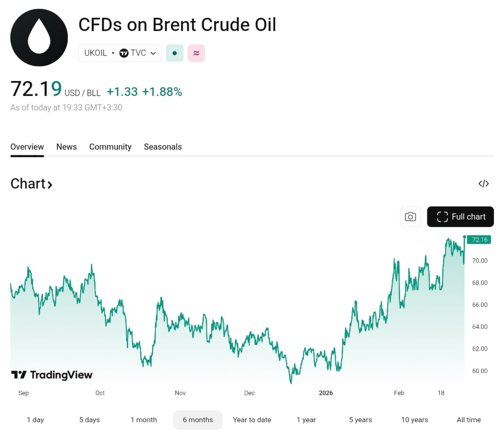This screenshot has width=504, height=434.
Task: Take a chart snapshot with camera icon
Action: pyautogui.click(x=410, y=217)
